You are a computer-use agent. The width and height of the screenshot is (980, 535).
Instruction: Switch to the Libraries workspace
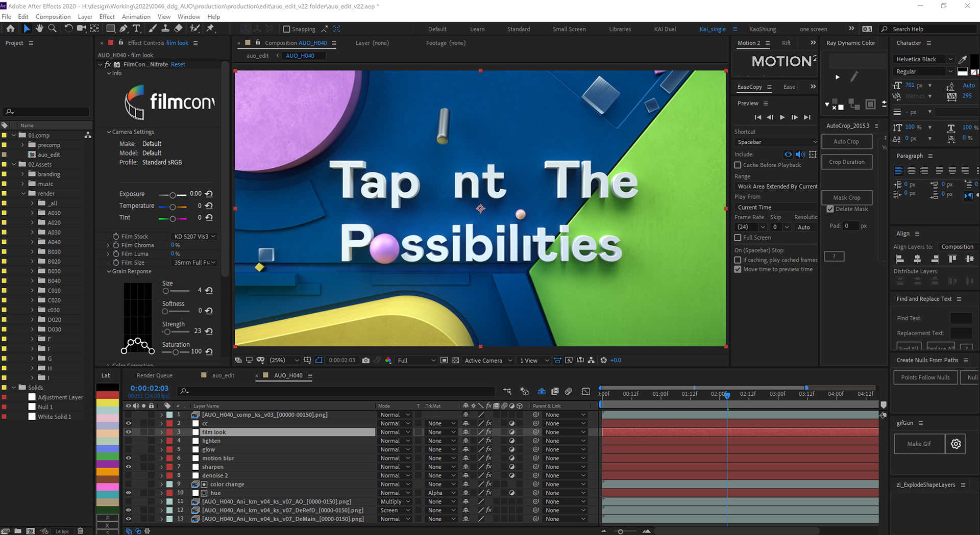pyautogui.click(x=620, y=29)
